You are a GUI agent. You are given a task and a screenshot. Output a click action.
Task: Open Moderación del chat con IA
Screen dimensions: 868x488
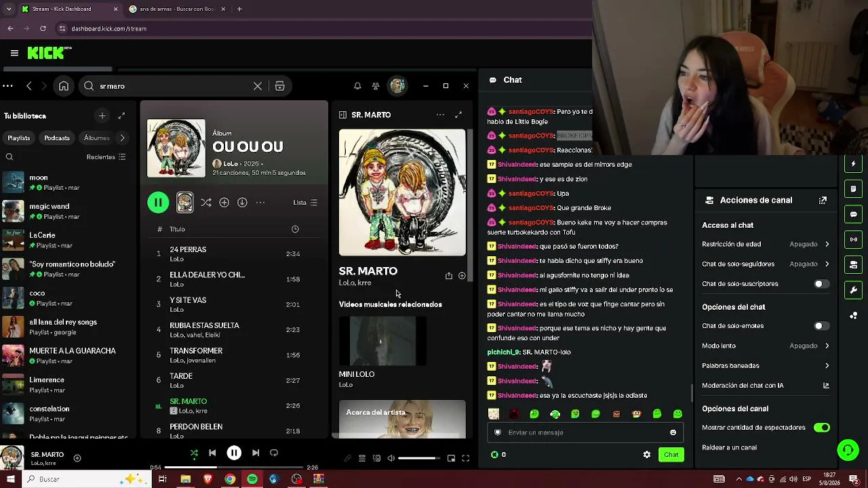click(766, 386)
